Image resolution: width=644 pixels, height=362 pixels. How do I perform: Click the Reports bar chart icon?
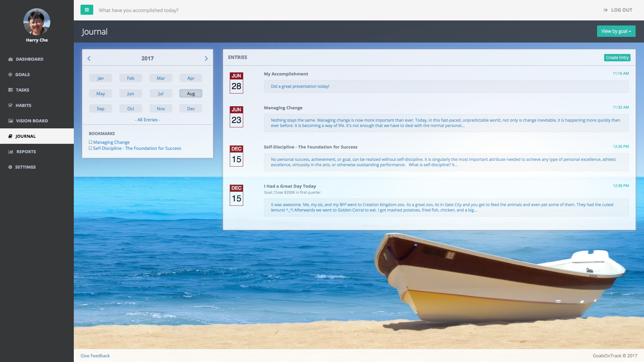11,152
